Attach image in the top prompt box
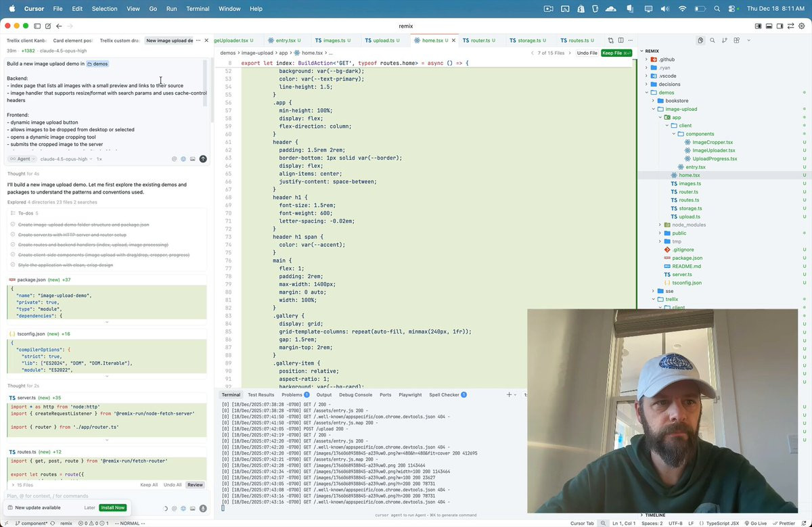The height and width of the screenshot is (527, 812). pos(193,159)
